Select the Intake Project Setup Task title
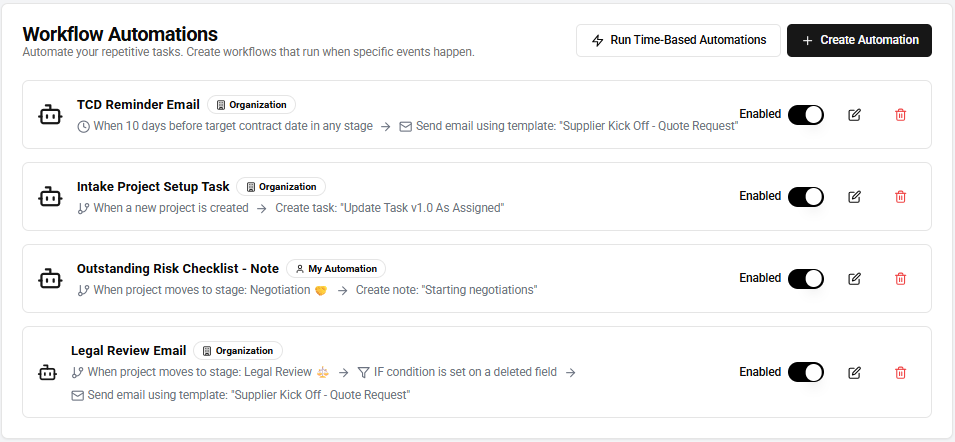 point(153,186)
